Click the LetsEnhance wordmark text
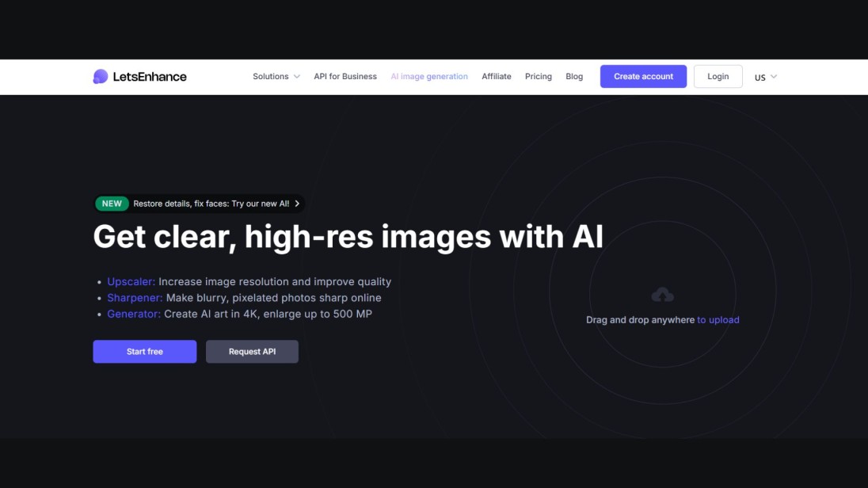Image resolution: width=868 pixels, height=488 pixels. click(150, 76)
